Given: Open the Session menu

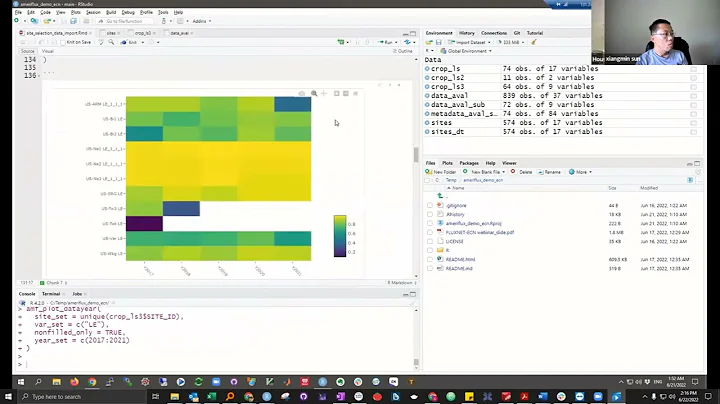Looking at the screenshot, I should point(93,12).
